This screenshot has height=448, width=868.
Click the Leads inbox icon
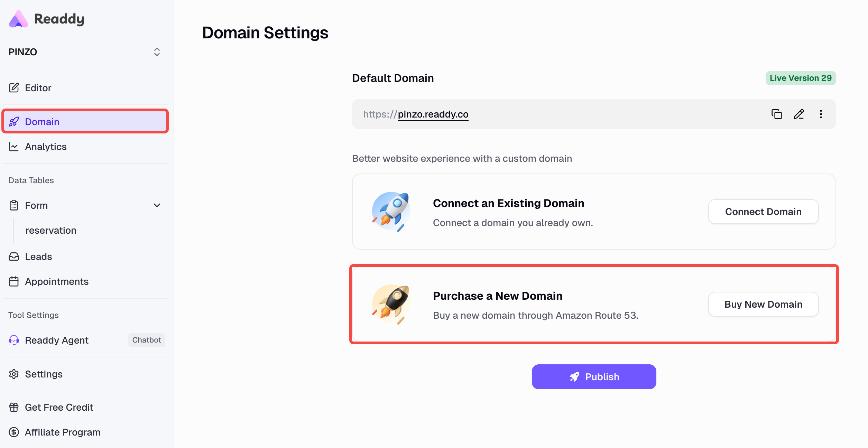point(14,256)
